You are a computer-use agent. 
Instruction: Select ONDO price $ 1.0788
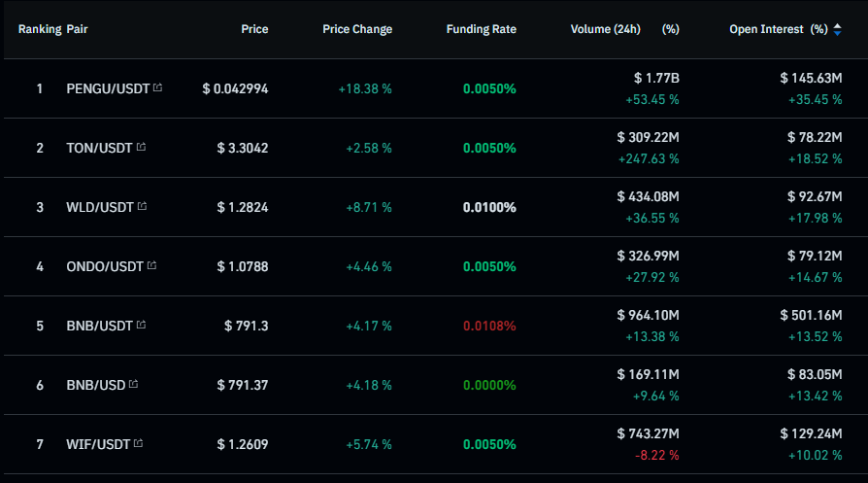pyautogui.click(x=243, y=266)
